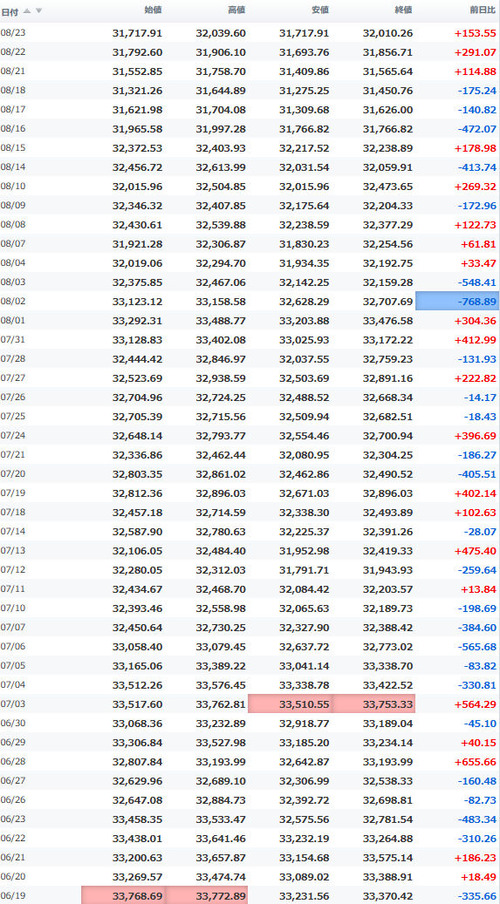Click the 安値 column header
Viewport: 500px width, 904px height.
click(321, 10)
